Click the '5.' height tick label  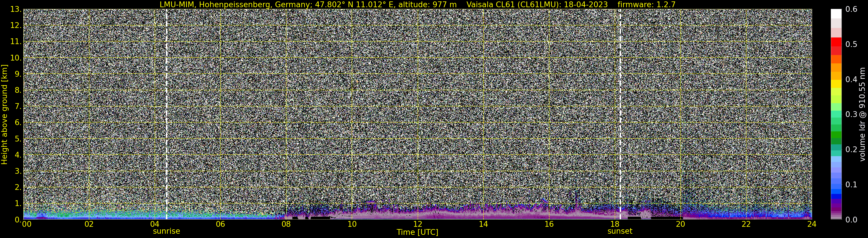(x=18, y=139)
